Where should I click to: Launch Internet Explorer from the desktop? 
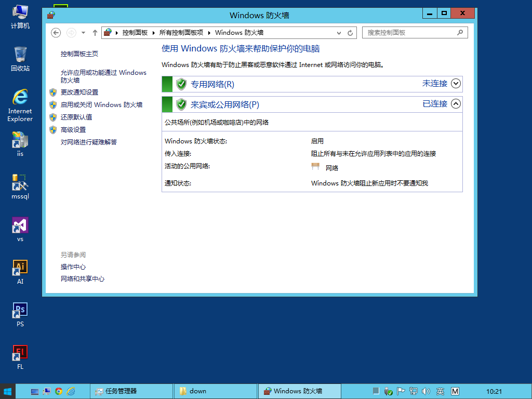click(x=20, y=105)
